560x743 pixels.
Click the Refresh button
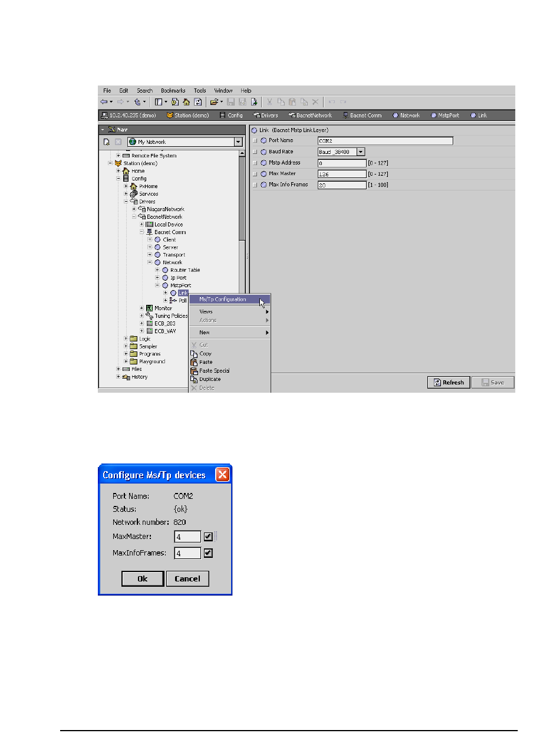tap(449, 383)
